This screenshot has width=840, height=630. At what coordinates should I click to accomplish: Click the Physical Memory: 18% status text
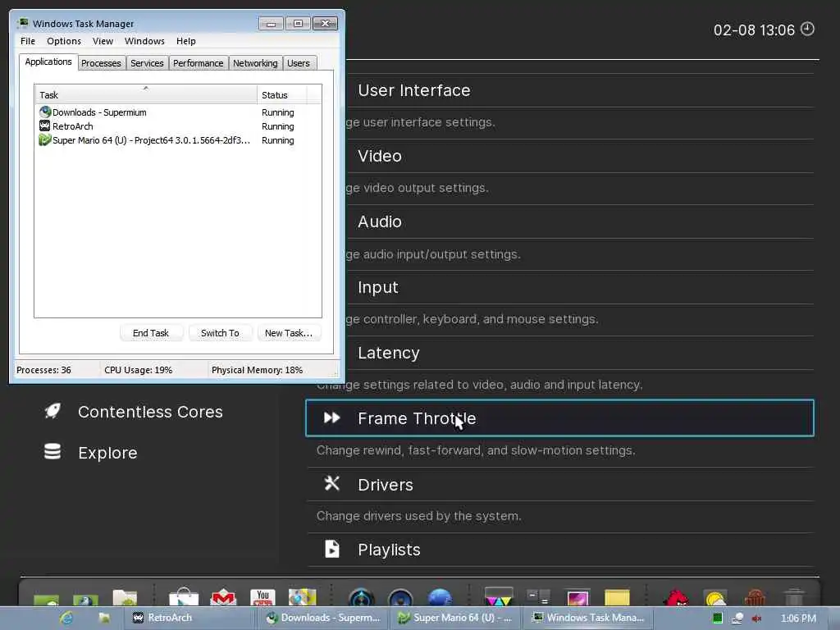pyautogui.click(x=257, y=370)
